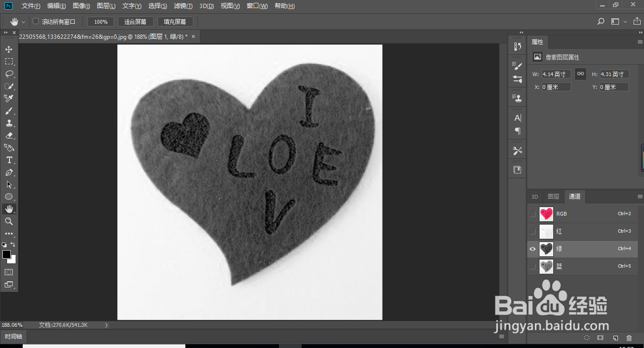The image size is (644, 348).
Task: Click the 100% zoom button
Action: click(x=101, y=22)
